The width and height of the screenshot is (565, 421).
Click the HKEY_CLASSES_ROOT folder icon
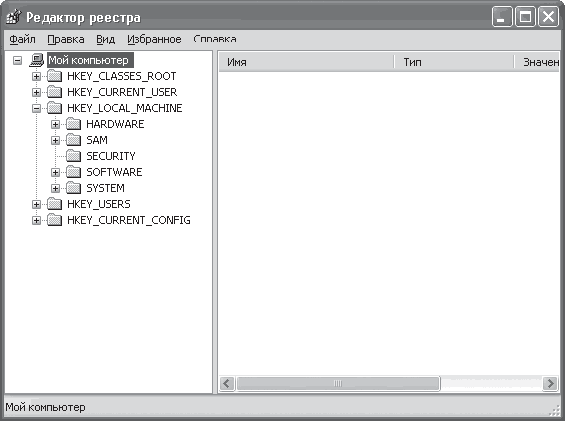(x=54, y=76)
